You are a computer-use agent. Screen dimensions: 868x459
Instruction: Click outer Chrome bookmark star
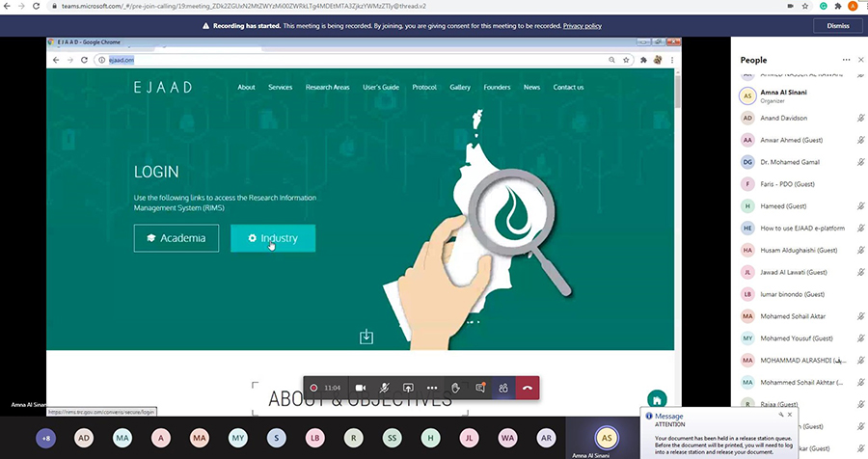click(x=805, y=6)
